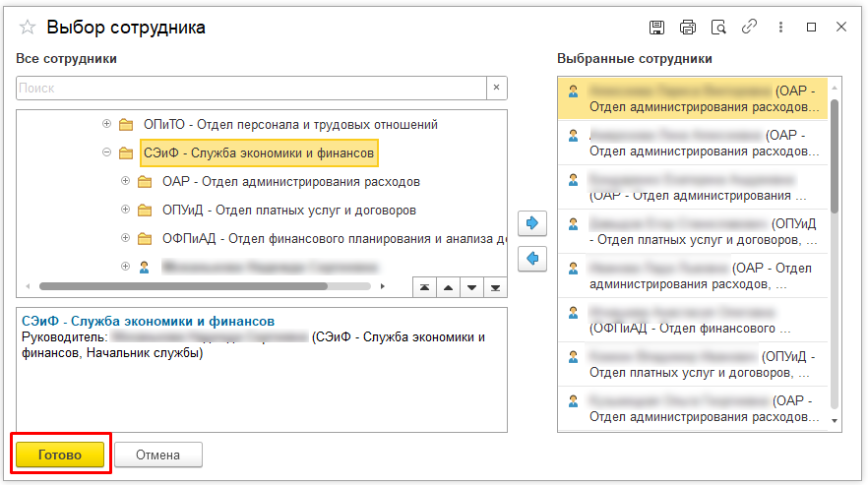Clear the search field with the X button
This screenshot has height=485, width=868.
[x=497, y=89]
